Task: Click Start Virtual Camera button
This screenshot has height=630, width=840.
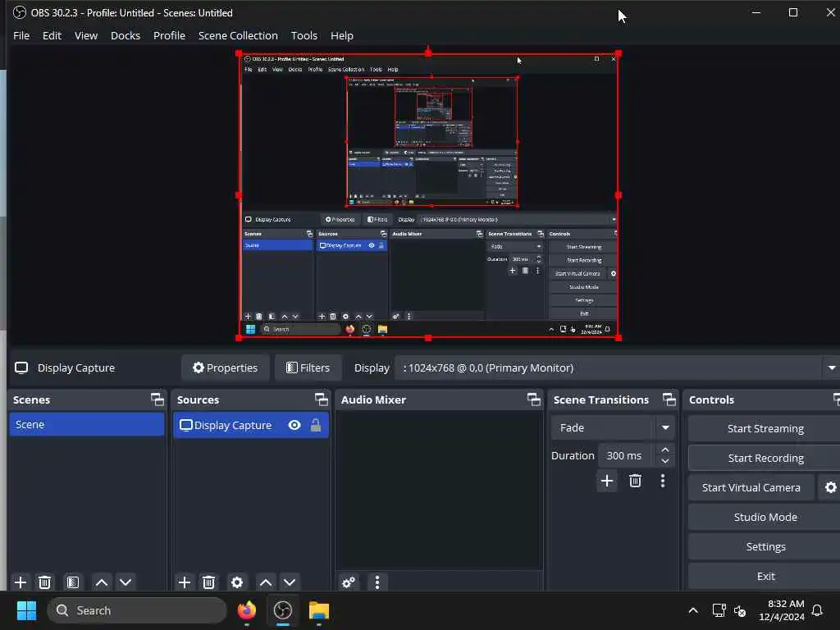Action: point(751,487)
